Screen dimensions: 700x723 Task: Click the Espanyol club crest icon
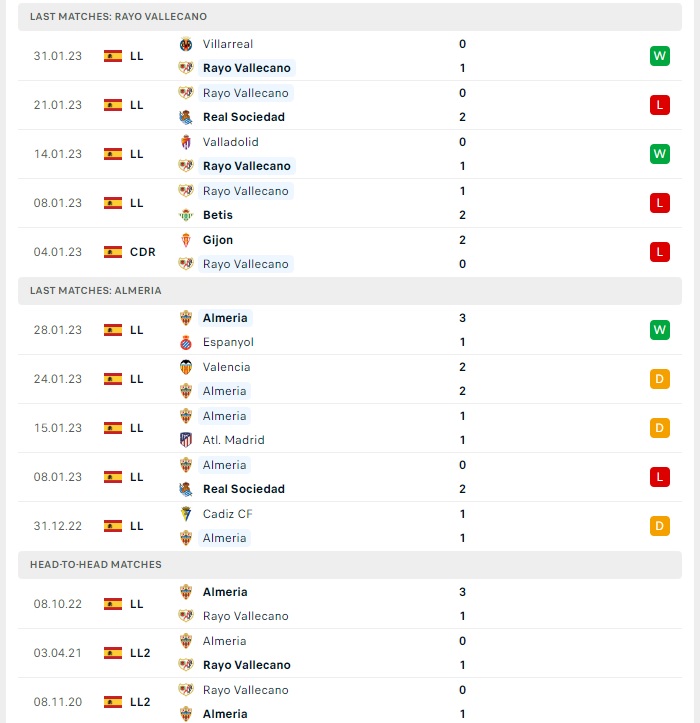[x=186, y=342]
